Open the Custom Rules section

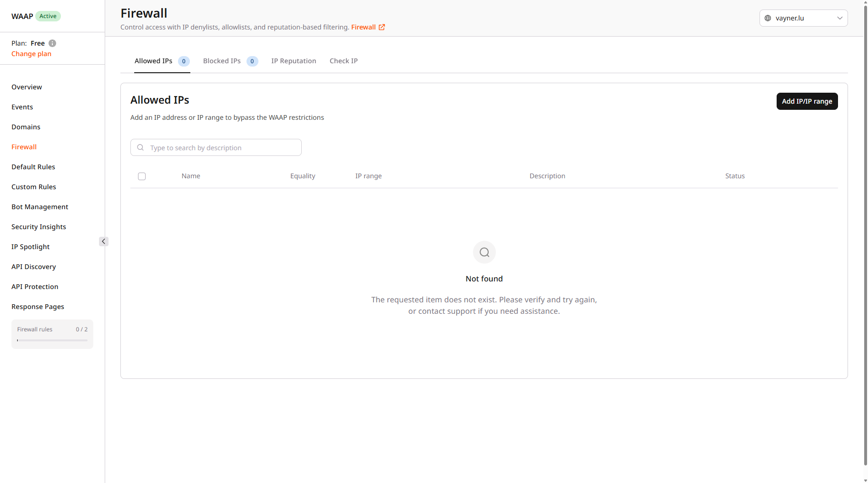(34, 187)
